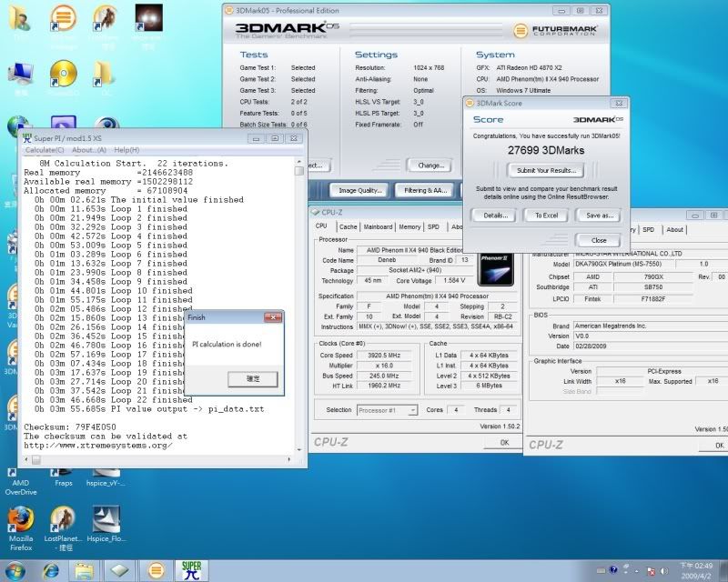Open the Help(H) menu in Super PI
The width and height of the screenshot is (728, 582).
126,150
